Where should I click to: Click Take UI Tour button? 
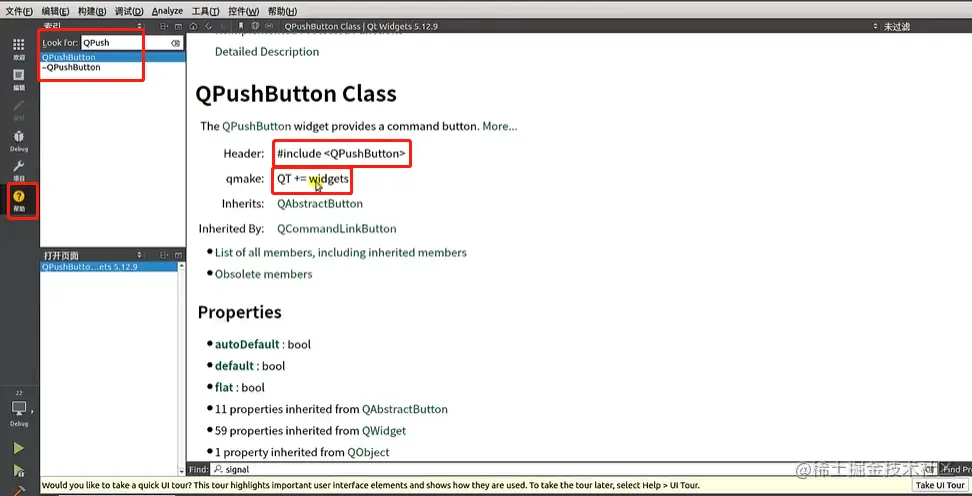click(940, 485)
